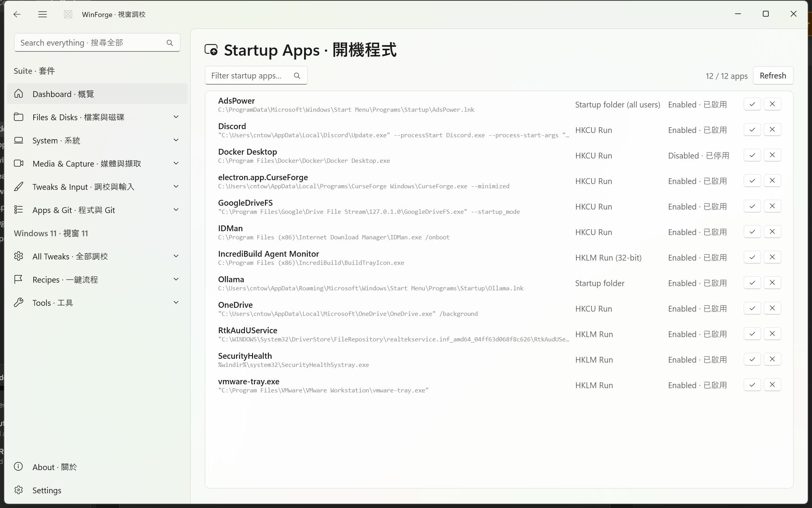The height and width of the screenshot is (508, 812).
Task: Enable AdsPower startup with checkmark
Action: click(752, 104)
